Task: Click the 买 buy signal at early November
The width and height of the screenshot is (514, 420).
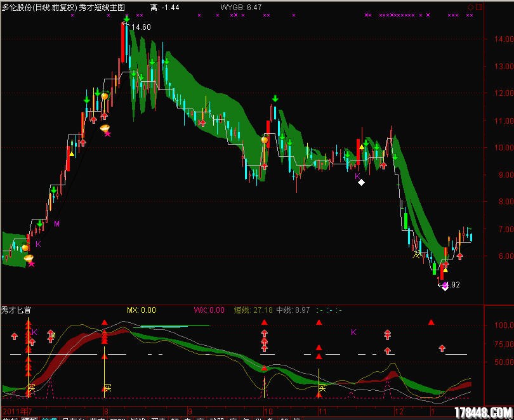Action: point(322,388)
